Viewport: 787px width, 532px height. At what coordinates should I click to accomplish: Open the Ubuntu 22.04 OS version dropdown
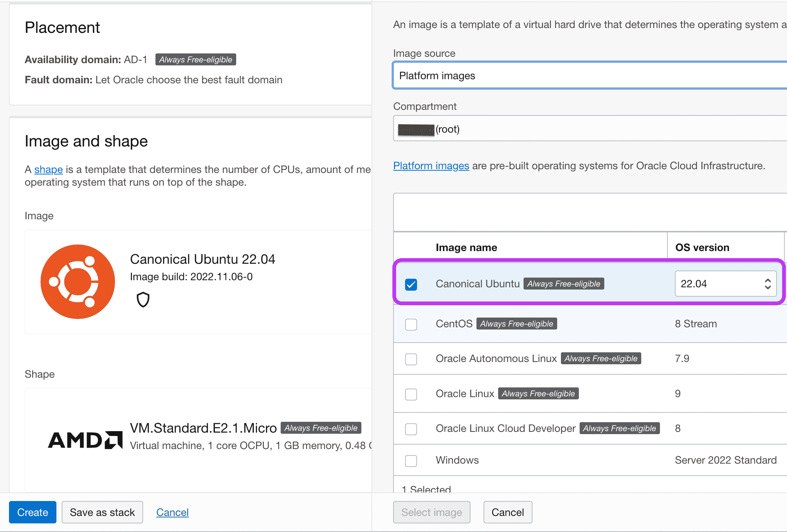tap(725, 284)
